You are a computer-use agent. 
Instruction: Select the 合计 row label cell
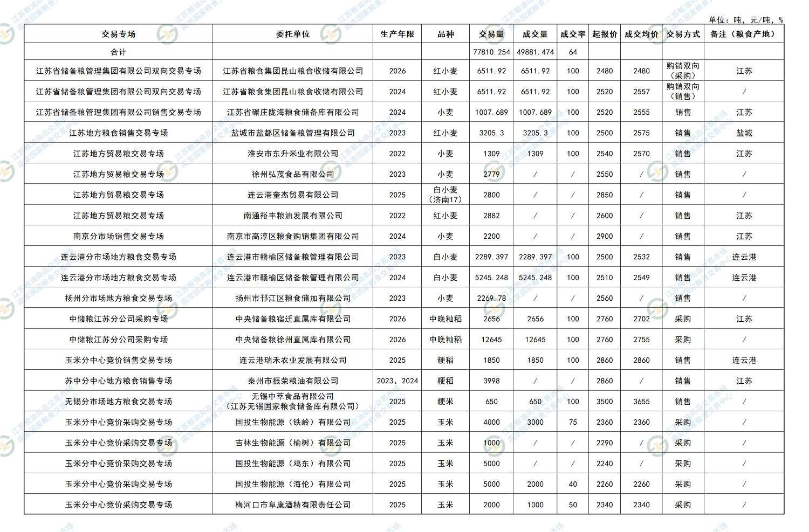118,52
